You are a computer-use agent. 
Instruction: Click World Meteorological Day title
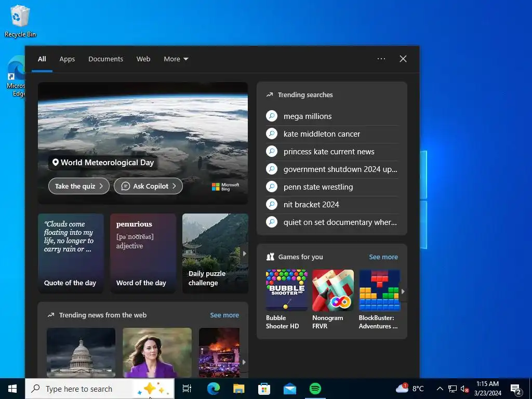coord(107,163)
